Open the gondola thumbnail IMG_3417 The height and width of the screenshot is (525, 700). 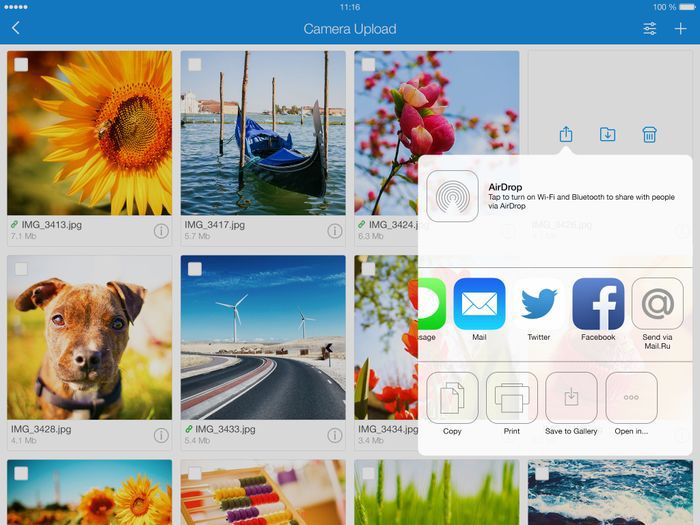tap(263, 133)
